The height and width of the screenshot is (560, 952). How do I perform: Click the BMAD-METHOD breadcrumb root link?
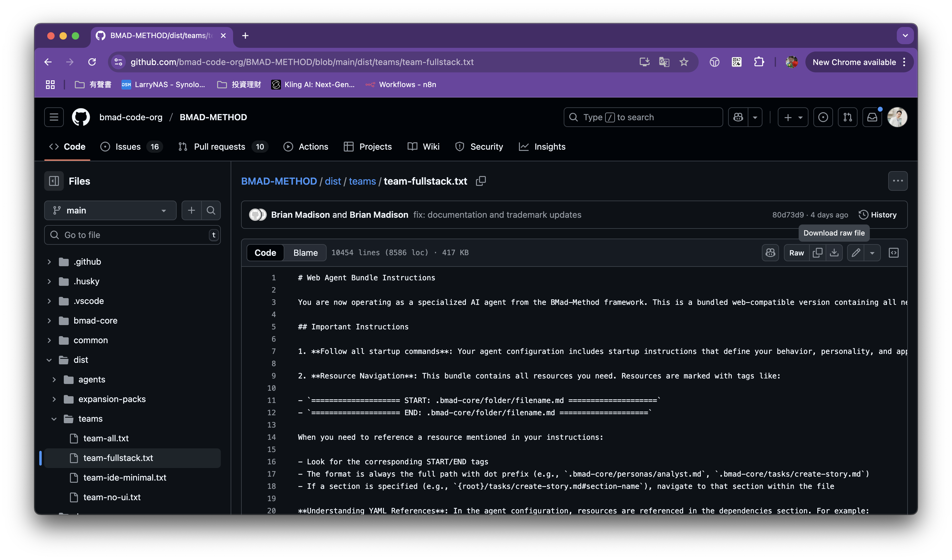click(x=279, y=181)
